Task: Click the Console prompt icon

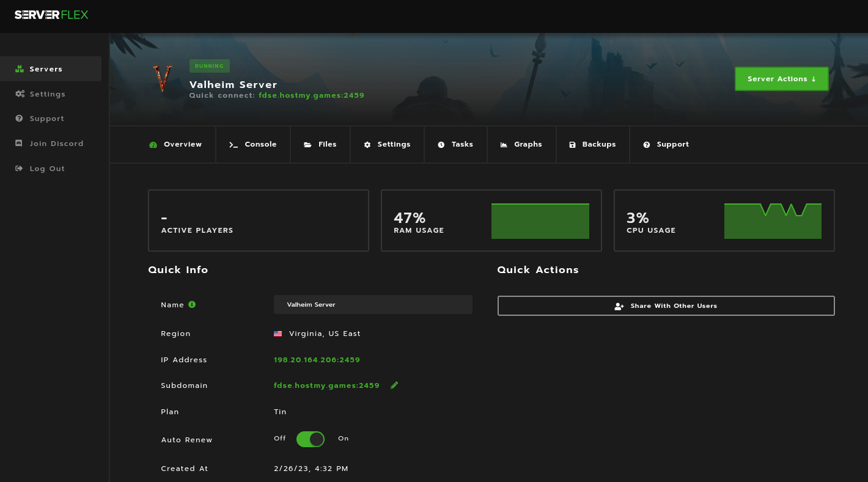Action: point(234,145)
